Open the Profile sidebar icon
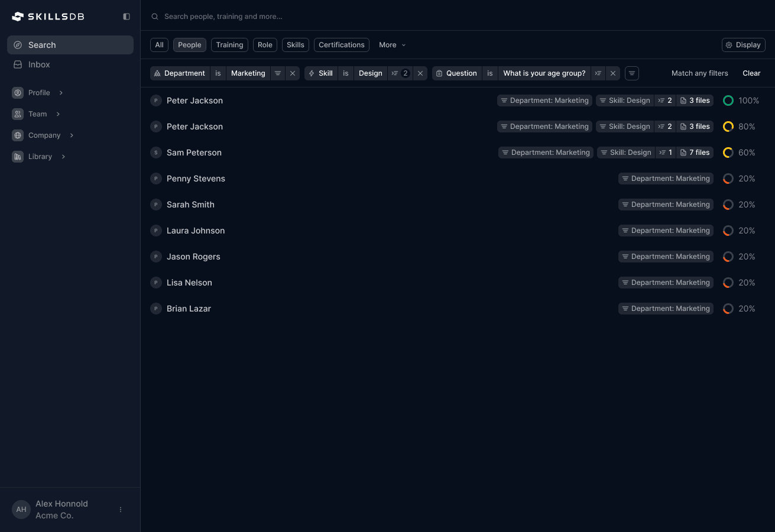Screen dimensions: 775x532 17,92
